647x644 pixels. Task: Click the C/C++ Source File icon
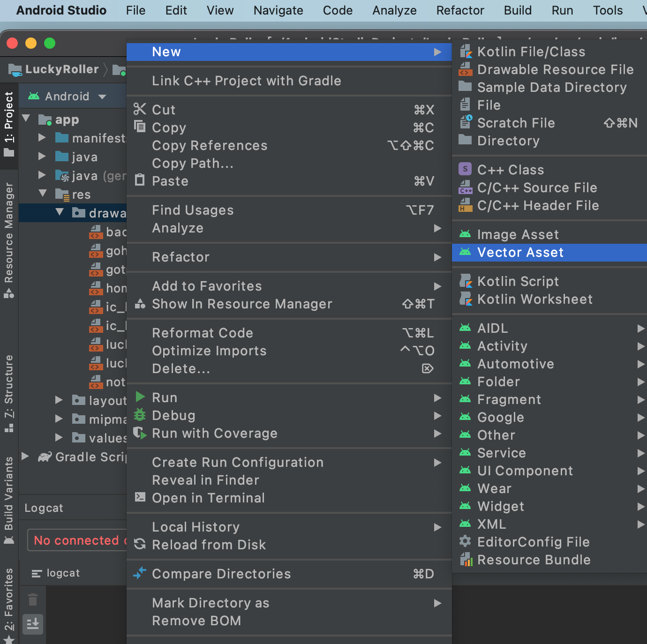(466, 187)
